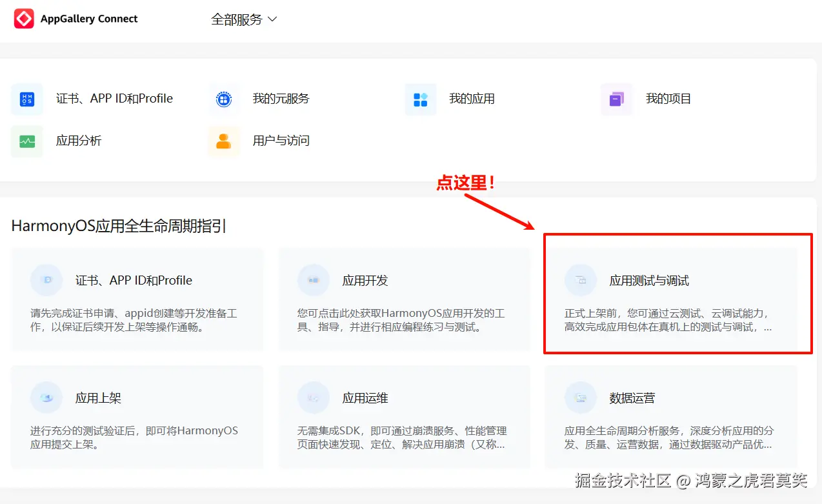
Task: Open the 应用分析 shortcut label
Action: pyautogui.click(x=79, y=141)
